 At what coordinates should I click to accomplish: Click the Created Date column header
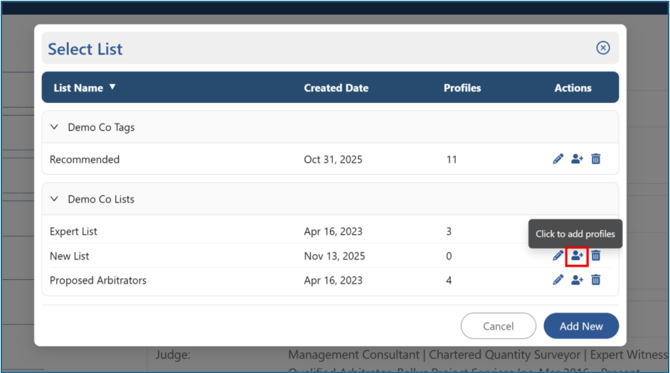[336, 88]
